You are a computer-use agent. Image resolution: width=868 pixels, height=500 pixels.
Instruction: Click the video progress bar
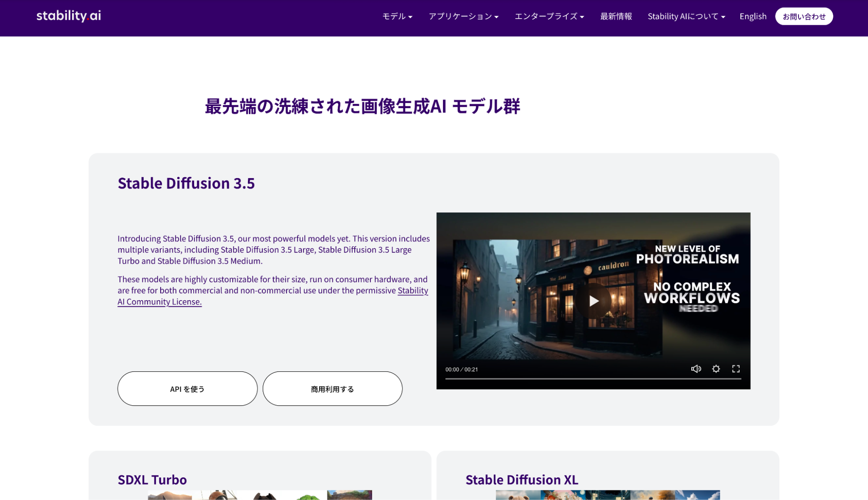[x=593, y=379]
